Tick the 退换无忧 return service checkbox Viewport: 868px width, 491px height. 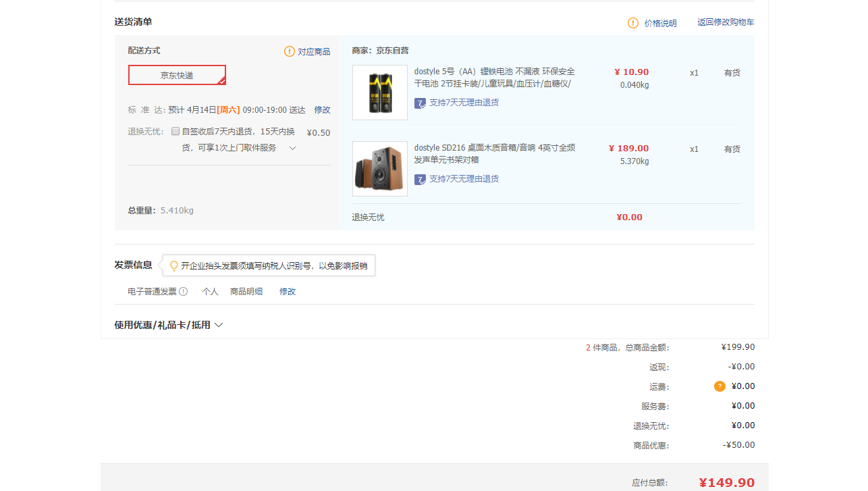pos(175,131)
